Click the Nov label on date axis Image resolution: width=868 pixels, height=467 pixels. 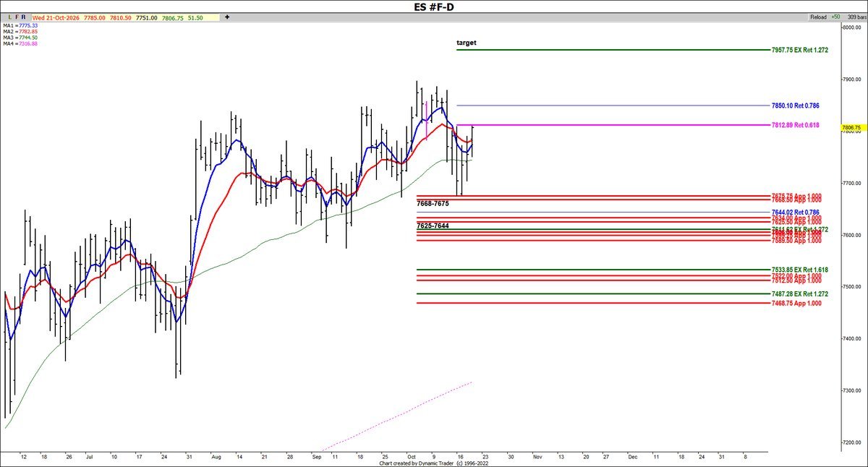[x=537, y=458]
